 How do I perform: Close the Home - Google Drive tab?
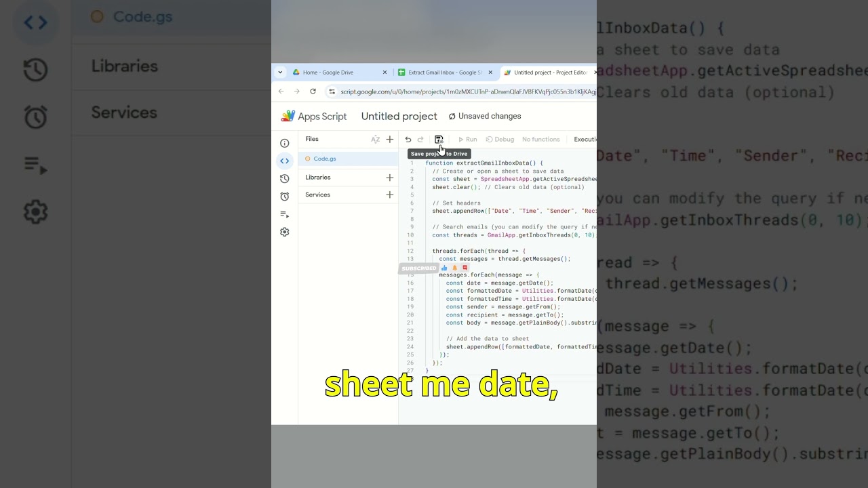[384, 73]
